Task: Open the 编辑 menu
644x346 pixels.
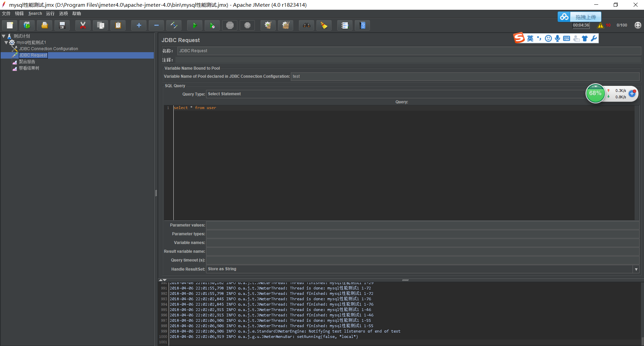Action: [x=19, y=13]
